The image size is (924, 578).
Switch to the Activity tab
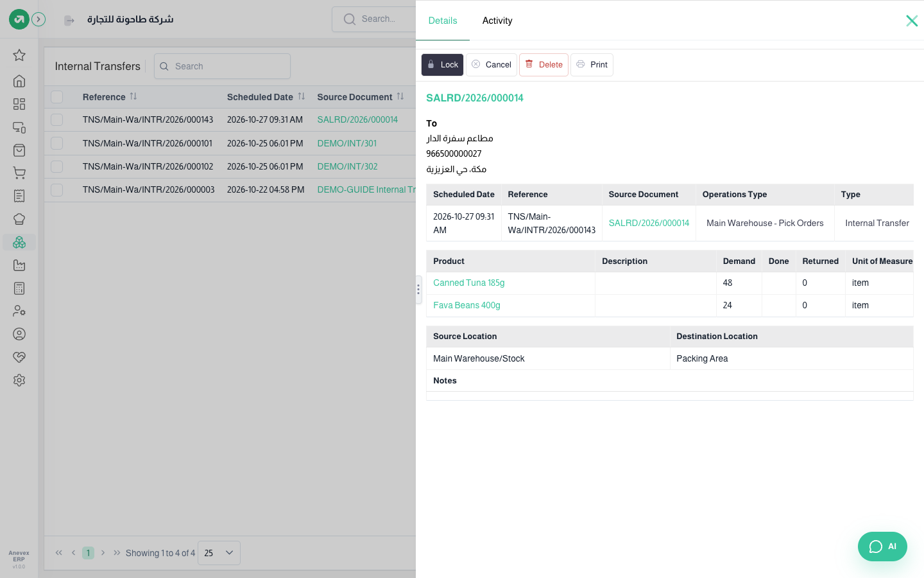point(497,21)
